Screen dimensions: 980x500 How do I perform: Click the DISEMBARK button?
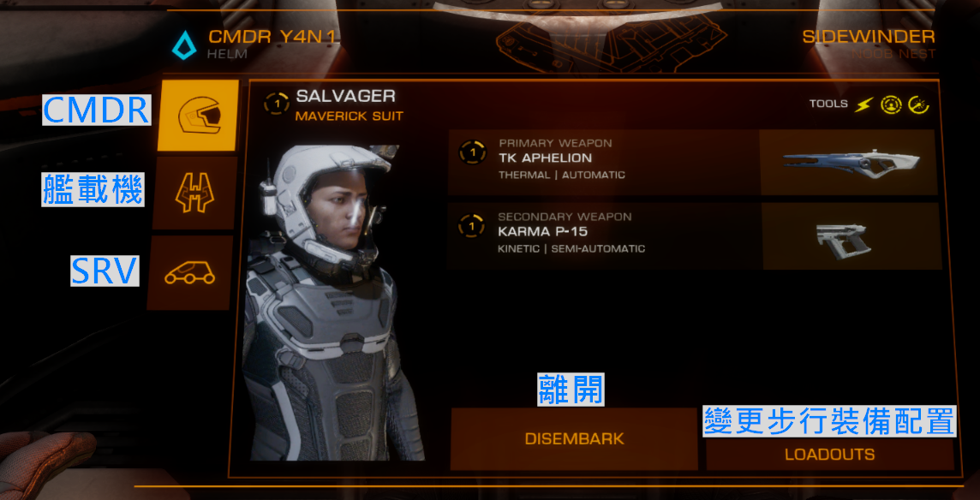click(x=574, y=438)
